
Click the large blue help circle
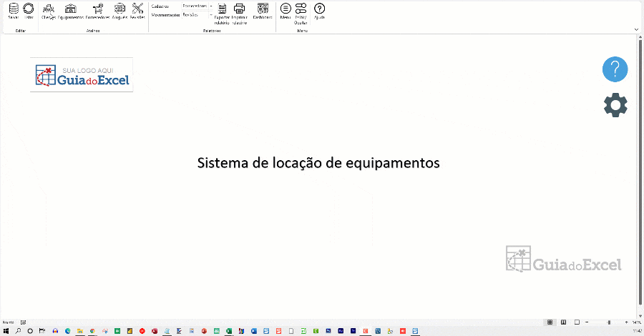(x=615, y=69)
